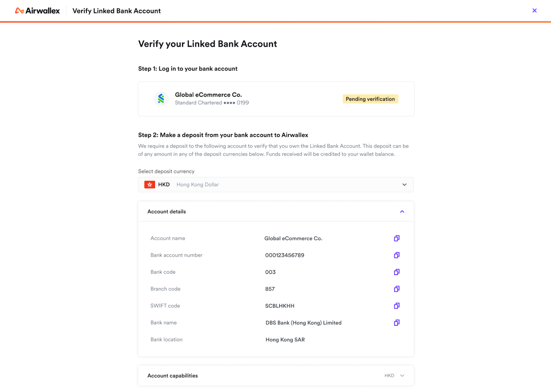Click the Account name value in details
The image size is (551, 392).
(293, 238)
